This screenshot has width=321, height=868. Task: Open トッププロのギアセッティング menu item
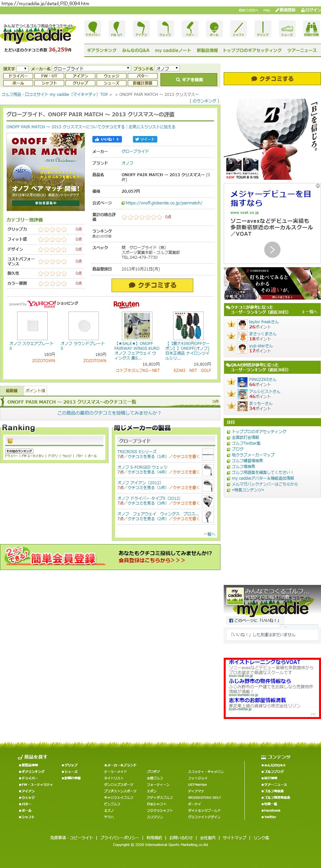(252, 50)
